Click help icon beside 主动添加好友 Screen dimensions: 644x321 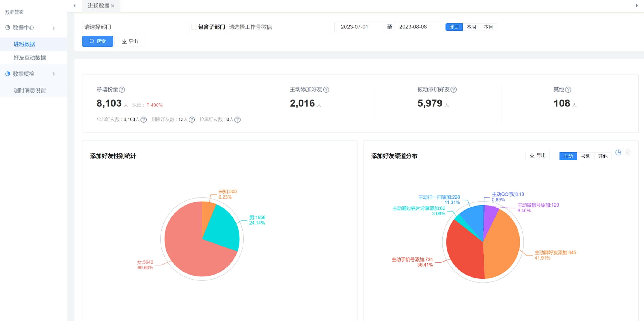click(x=326, y=90)
